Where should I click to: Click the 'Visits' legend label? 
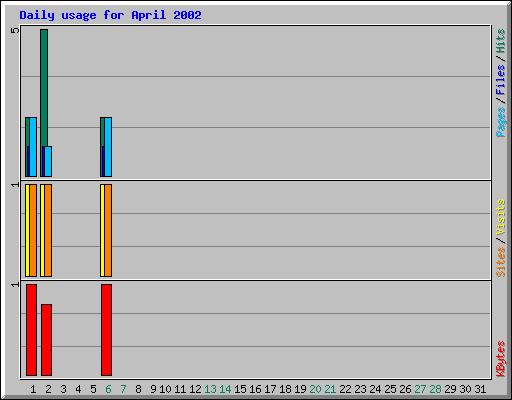tap(500, 217)
